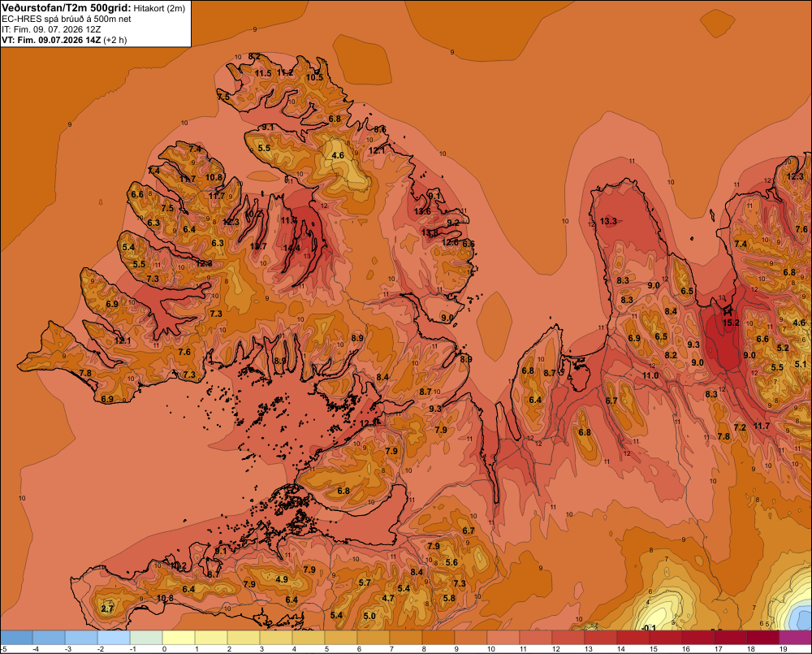This screenshot has height=654, width=812.
Task: Click the 7.2 temperature value
Action: (740, 427)
